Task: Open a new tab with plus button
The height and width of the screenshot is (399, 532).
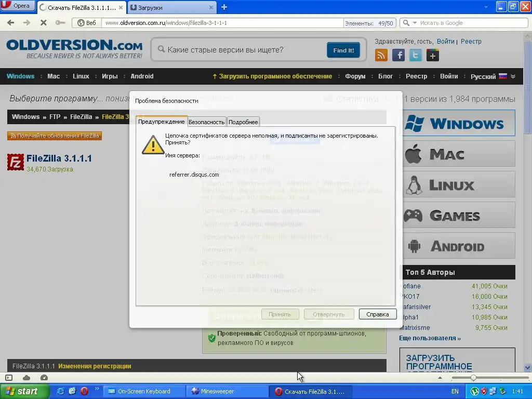Action: point(224,7)
